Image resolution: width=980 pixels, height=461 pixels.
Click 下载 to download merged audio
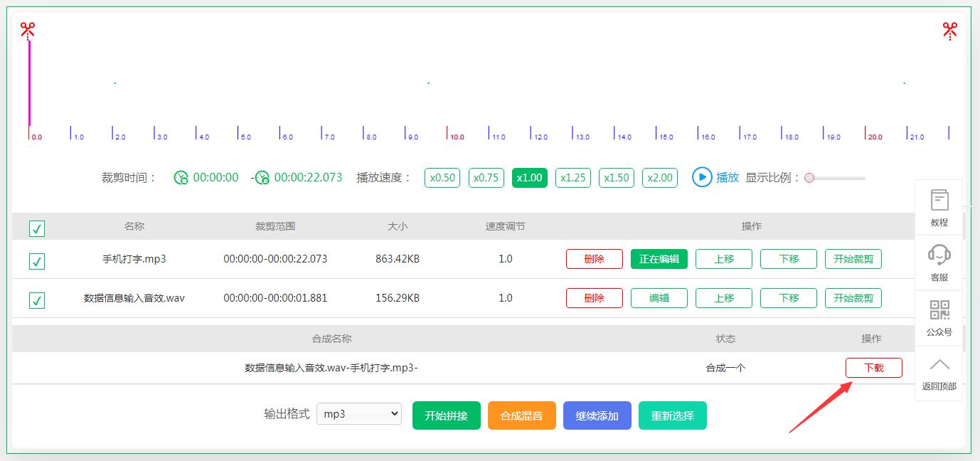coord(873,368)
